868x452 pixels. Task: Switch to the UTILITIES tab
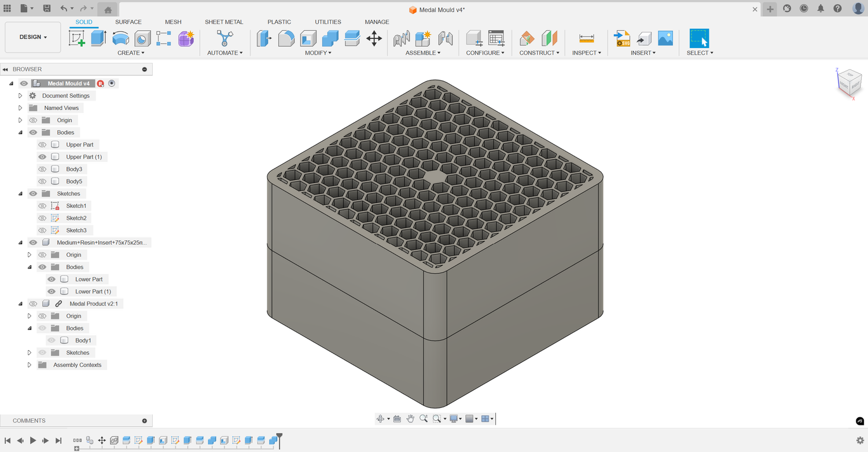coord(328,22)
